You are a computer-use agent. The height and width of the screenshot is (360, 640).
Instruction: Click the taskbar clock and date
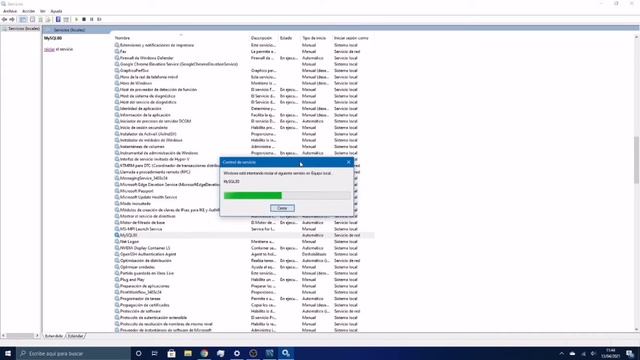(611, 353)
